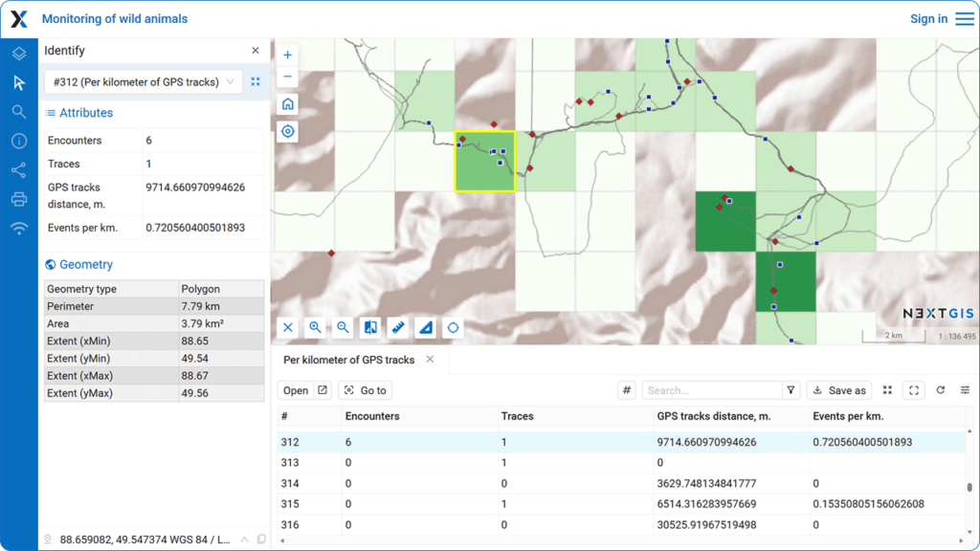Open the Share panel
The image size is (980, 551).
tap(19, 170)
